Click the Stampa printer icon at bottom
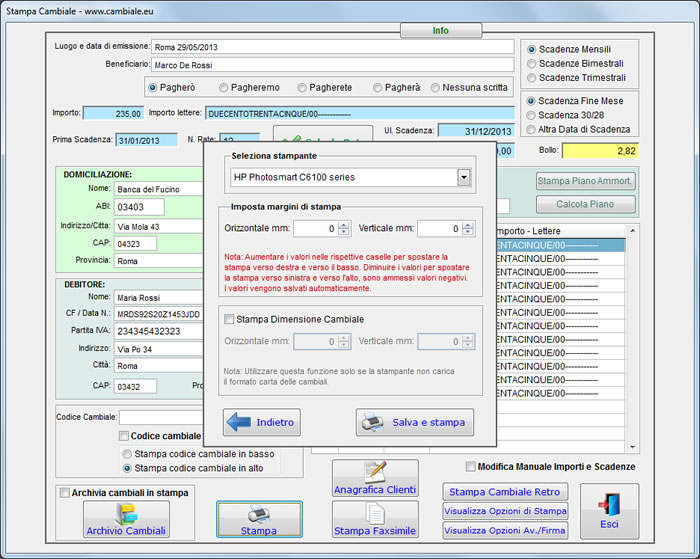Screen dimensions: 700x559 point(259,514)
